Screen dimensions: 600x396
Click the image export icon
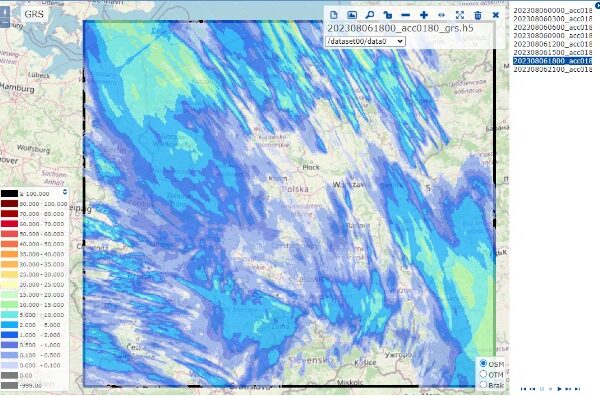[x=352, y=15]
